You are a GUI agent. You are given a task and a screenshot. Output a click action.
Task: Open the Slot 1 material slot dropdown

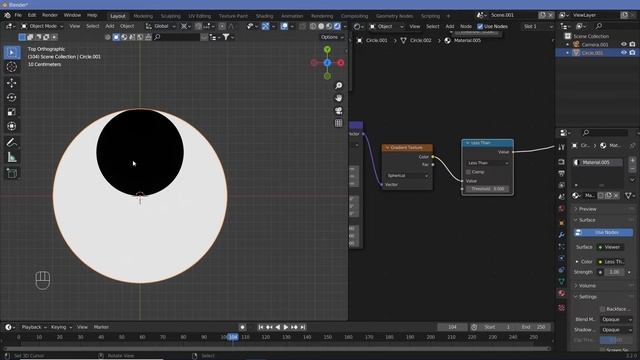538,27
